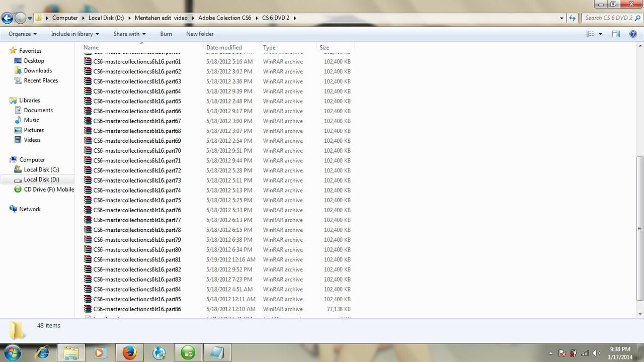Open Windows Media Player from taskbar
The image size is (644, 362).
pos(100,352)
